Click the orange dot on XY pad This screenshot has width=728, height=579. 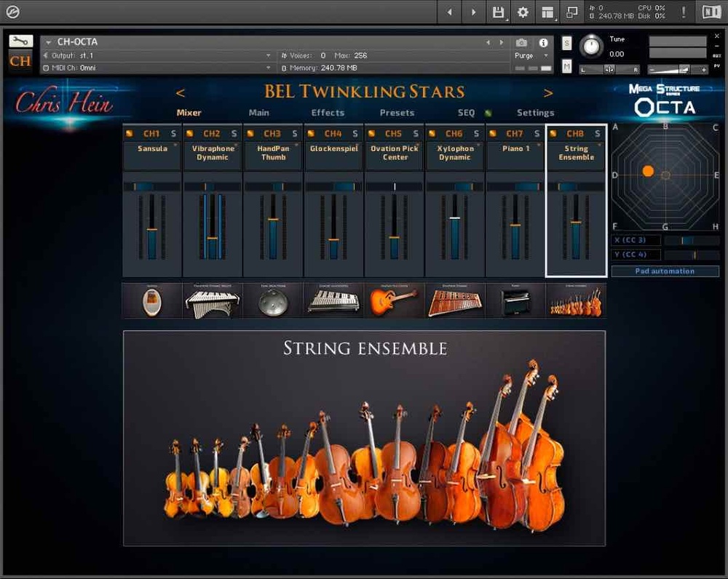pos(648,171)
